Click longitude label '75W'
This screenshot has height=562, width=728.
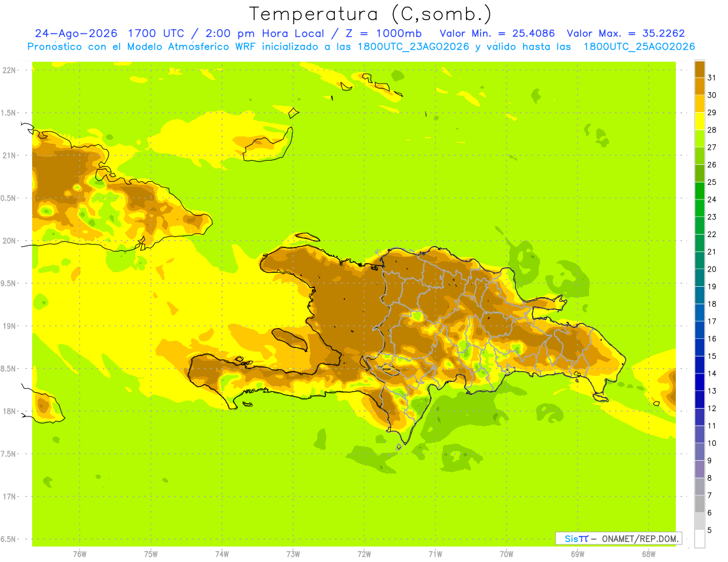pyautogui.click(x=150, y=554)
